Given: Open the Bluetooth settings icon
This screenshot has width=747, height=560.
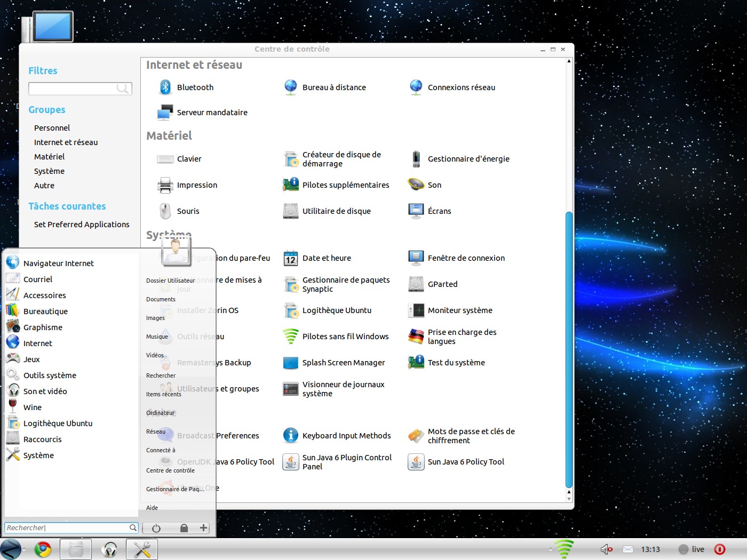Looking at the screenshot, I should point(165,87).
